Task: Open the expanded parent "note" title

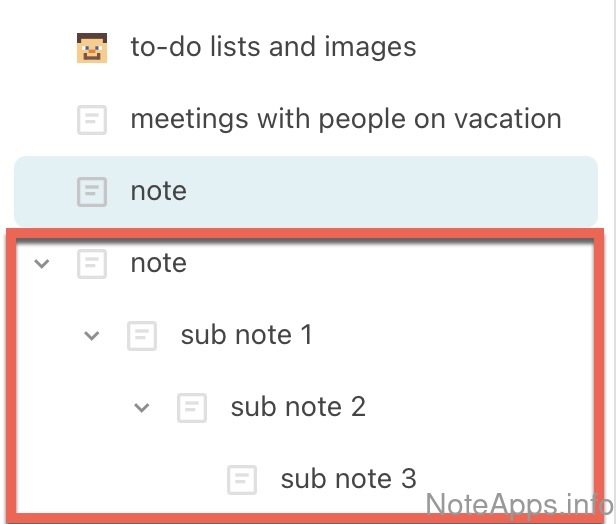Action: pyautogui.click(x=158, y=263)
